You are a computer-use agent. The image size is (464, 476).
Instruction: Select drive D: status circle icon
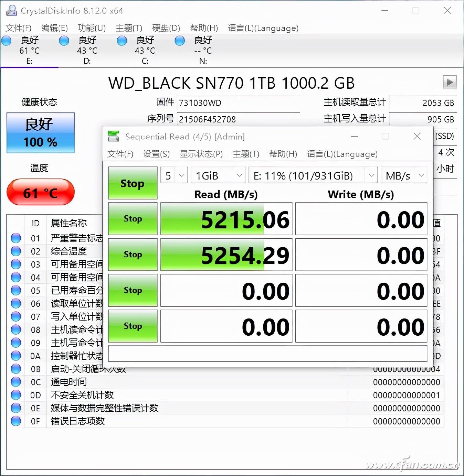tap(64, 41)
